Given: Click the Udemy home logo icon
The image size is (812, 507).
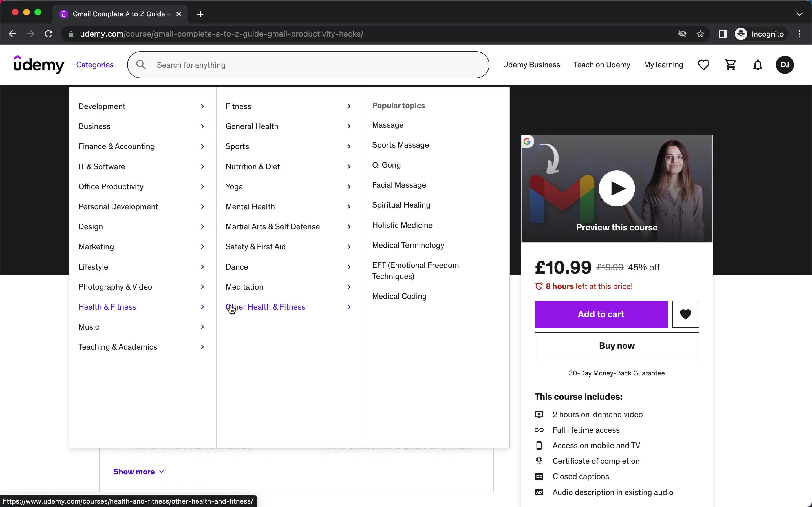Looking at the screenshot, I should tap(39, 64).
